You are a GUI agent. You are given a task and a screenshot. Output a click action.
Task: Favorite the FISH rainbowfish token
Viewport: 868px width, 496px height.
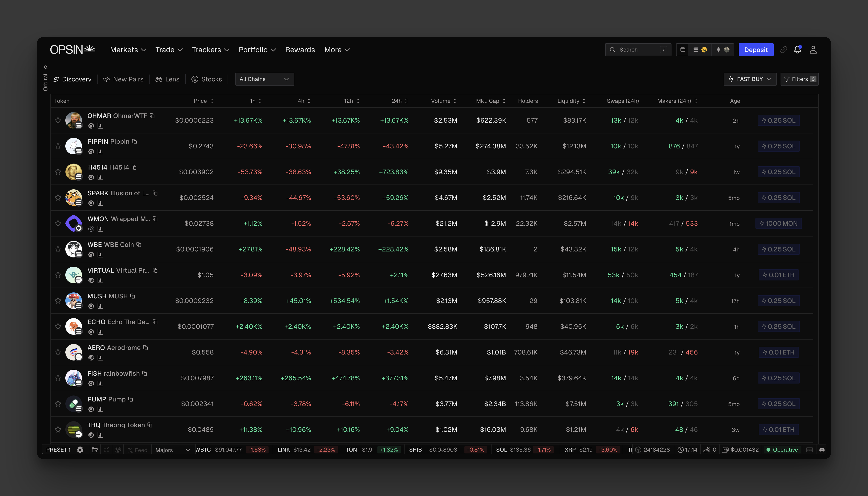(58, 378)
